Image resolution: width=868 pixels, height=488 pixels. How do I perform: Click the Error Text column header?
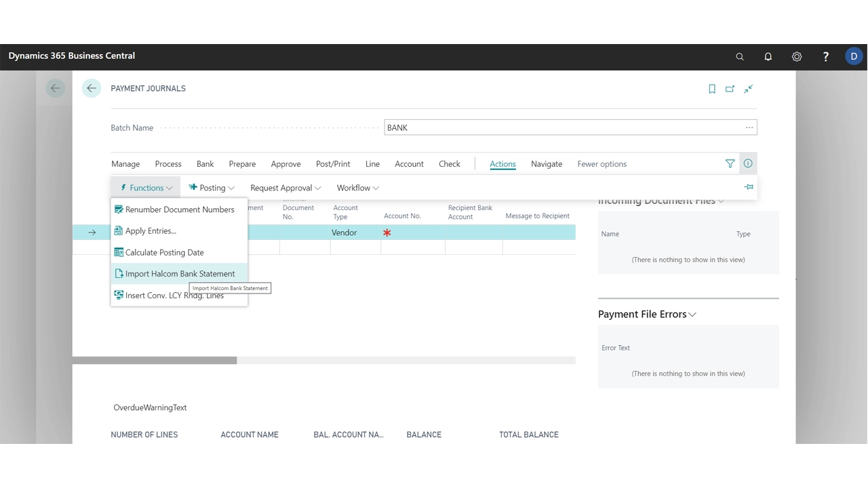(x=616, y=348)
